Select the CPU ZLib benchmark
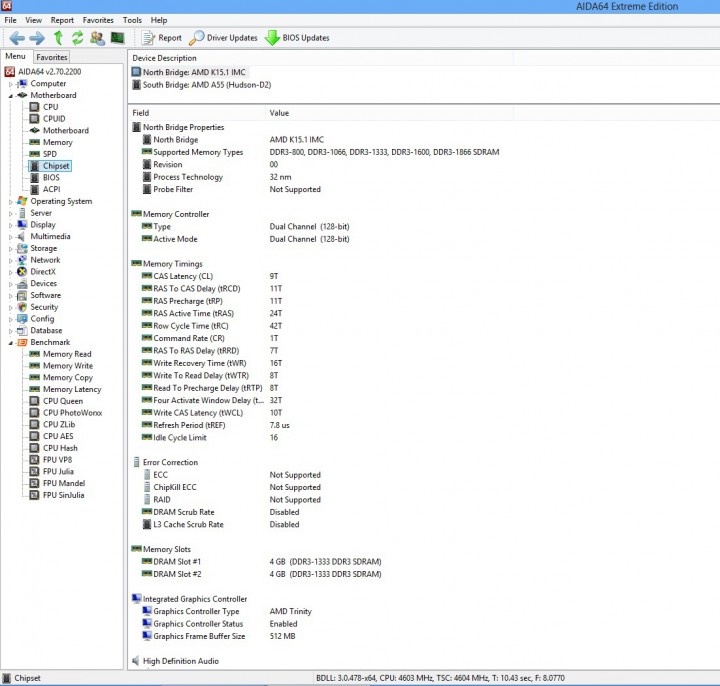The height and width of the screenshot is (686, 720). click(x=52, y=424)
